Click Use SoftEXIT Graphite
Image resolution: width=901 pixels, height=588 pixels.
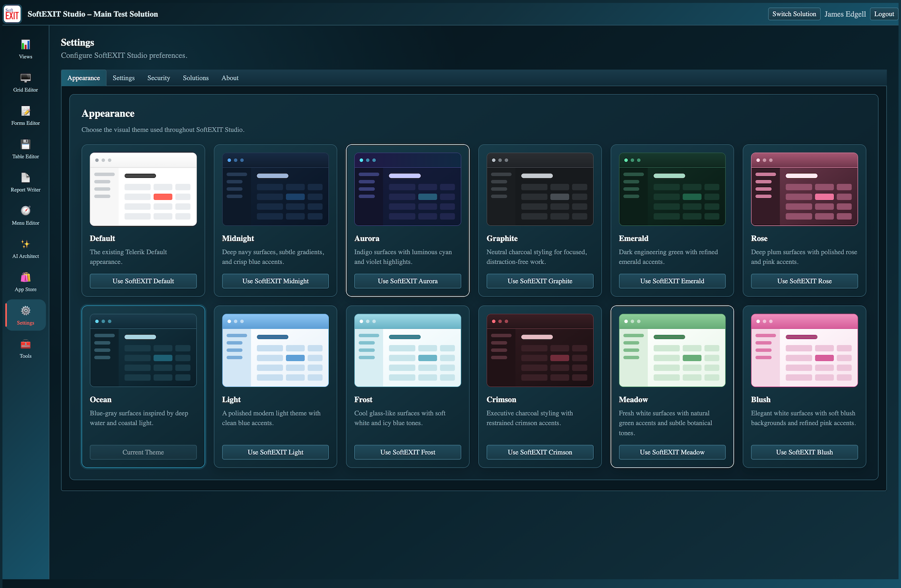click(540, 281)
